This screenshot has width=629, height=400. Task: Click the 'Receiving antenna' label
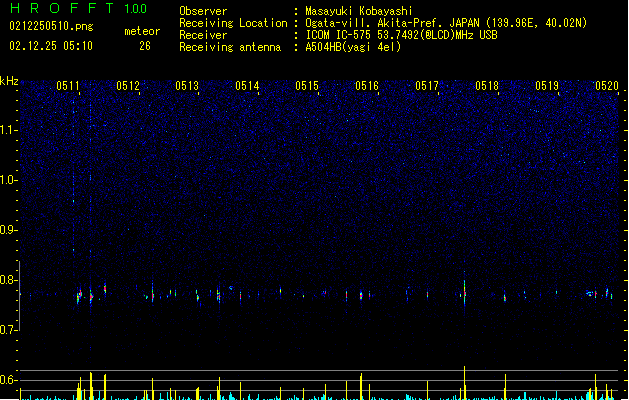pos(230,47)
